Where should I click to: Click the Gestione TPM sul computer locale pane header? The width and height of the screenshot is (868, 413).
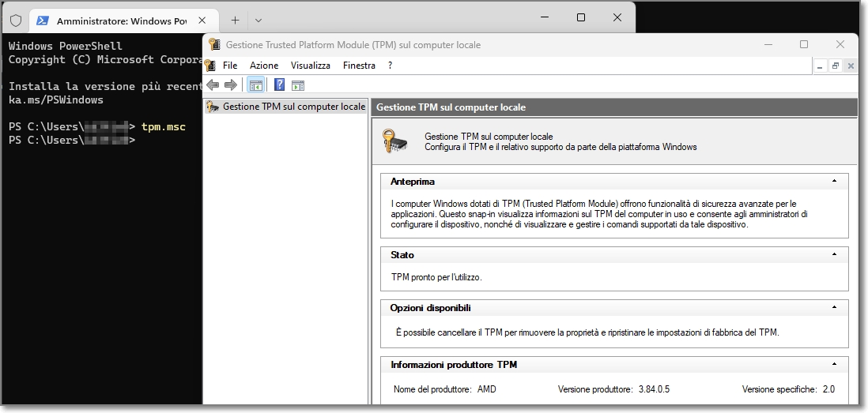tap(614, 107)
